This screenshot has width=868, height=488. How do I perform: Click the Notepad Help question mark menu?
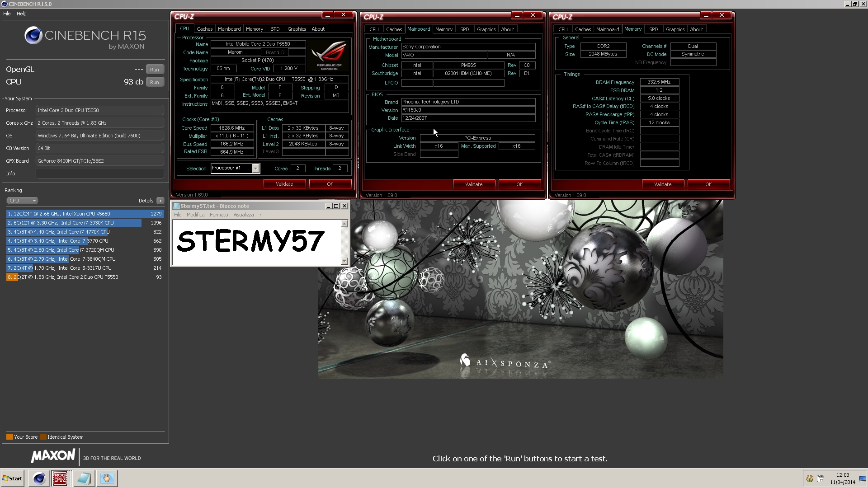point(260,215)
